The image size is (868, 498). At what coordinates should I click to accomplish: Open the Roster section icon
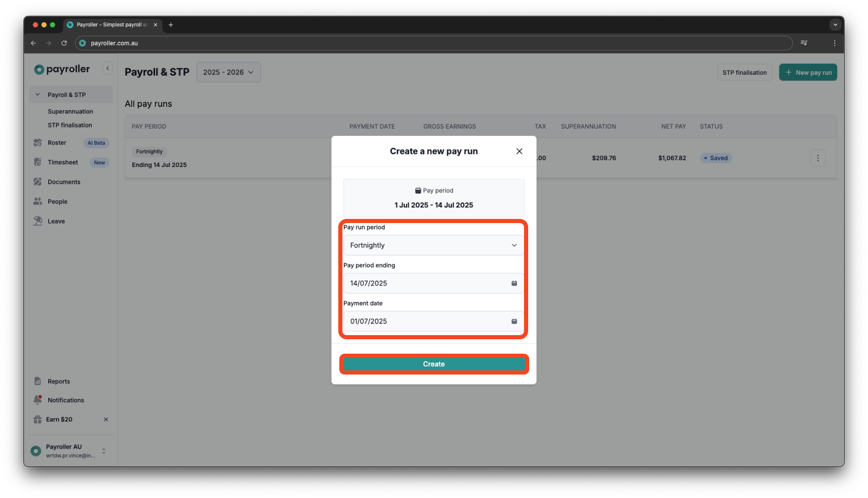38,143
